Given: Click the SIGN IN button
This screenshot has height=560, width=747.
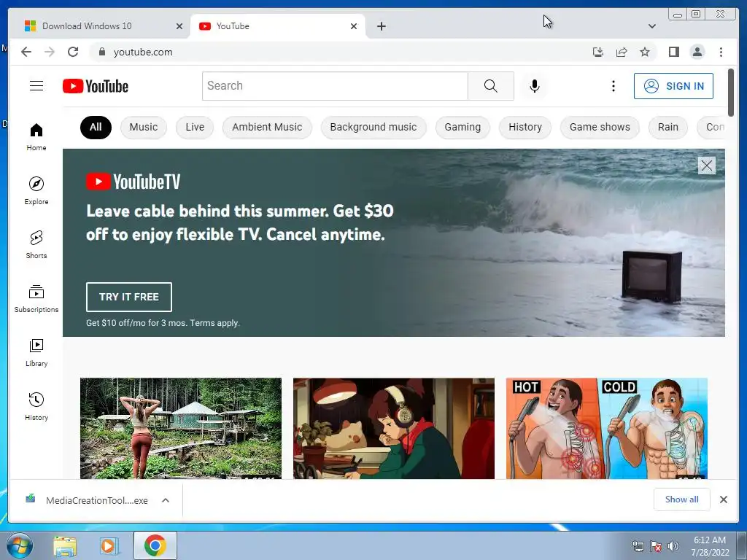Looking at the screenshot, I should point(673,86).
